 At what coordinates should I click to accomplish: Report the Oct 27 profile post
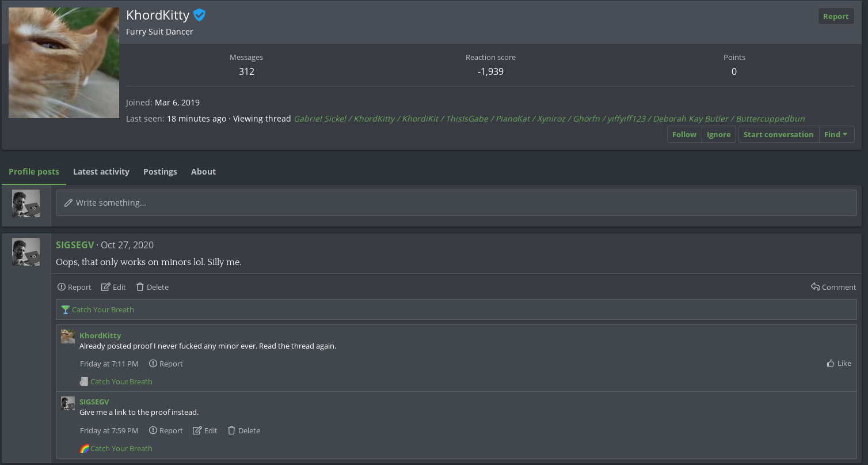point(74,287)
